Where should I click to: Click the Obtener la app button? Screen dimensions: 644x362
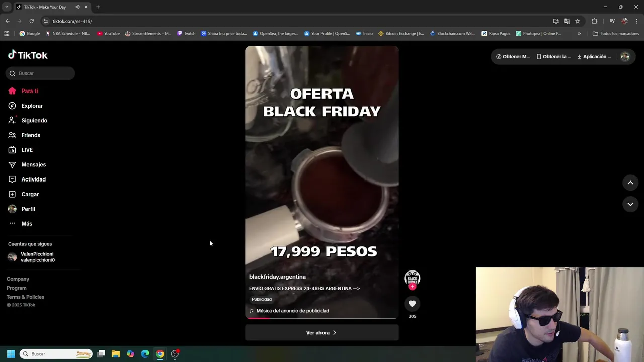(x=554, y=57)
